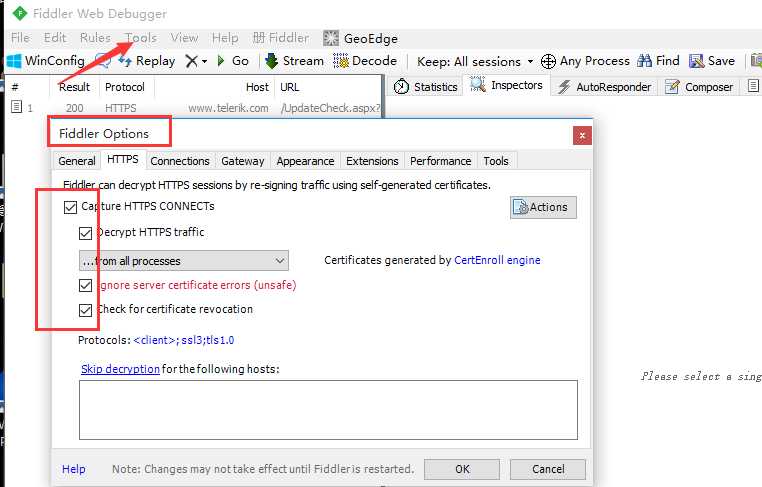Click the Host column header

(257, 87)
